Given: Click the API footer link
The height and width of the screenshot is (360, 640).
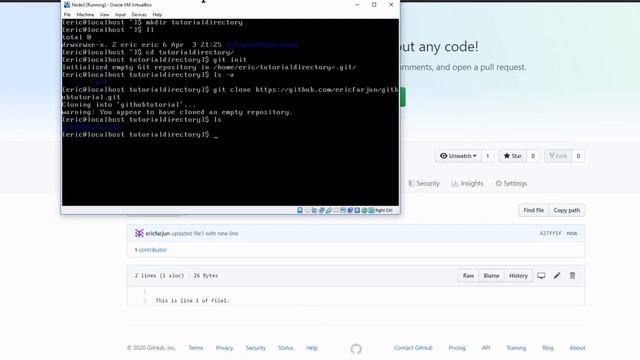Looking at the screenshot, I should [486, 348].
